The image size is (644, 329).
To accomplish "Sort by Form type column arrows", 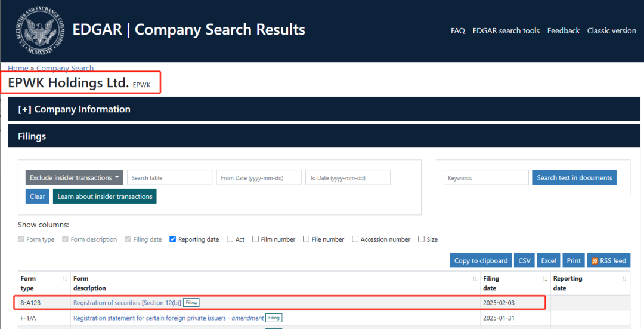I will pos(64,279).
